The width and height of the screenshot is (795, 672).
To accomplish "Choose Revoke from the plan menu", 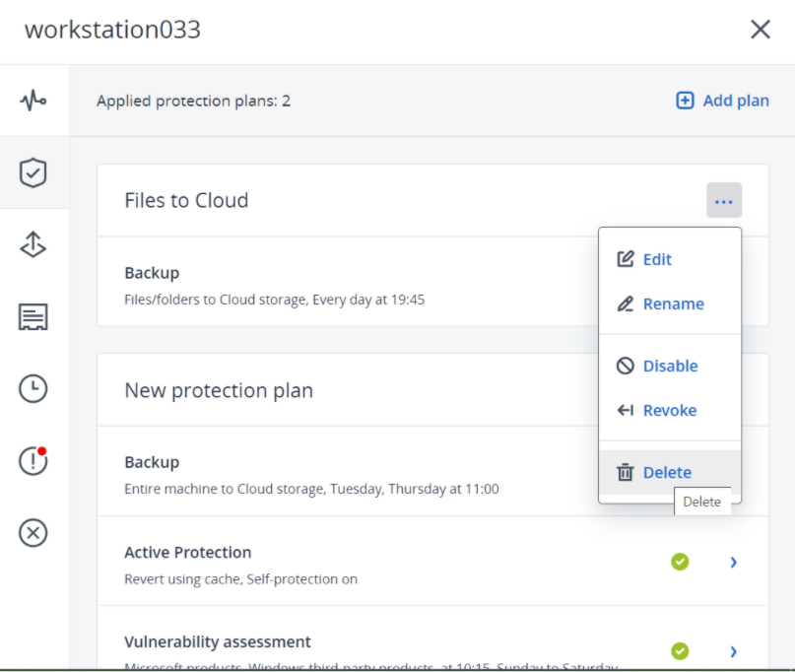I will pyautogui.click(x=670, y=410).
